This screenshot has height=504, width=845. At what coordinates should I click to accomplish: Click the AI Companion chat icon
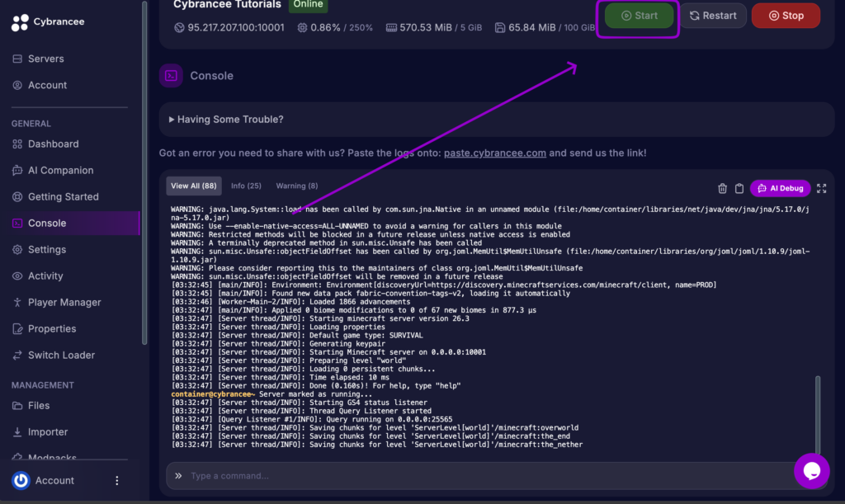point(17,170)
